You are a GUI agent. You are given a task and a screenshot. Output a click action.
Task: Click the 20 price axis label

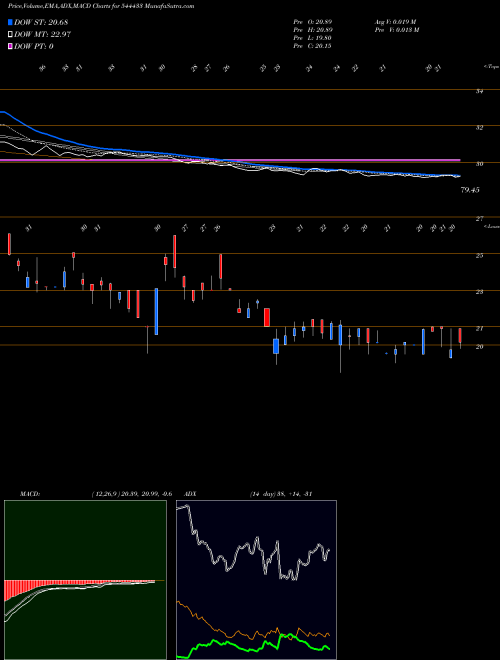(479, 346)
